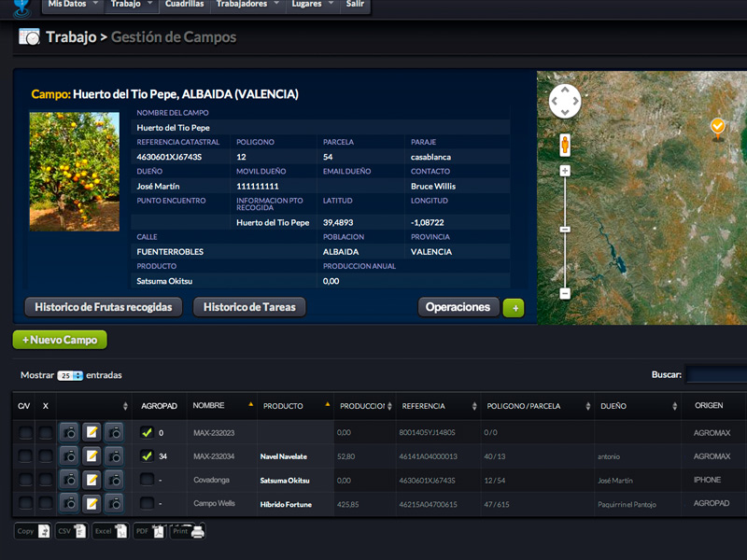Uncheck the AGROPAD checkbox for MAX-232034
The width and height of the screenshot is (747, 560).
click(147, 456)
